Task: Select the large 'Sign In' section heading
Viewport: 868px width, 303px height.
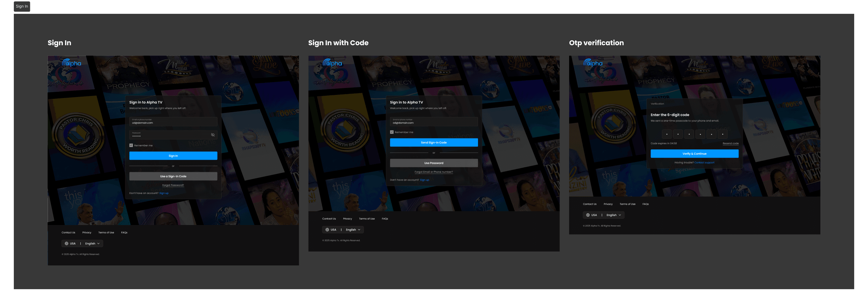Action: point(59,43)
